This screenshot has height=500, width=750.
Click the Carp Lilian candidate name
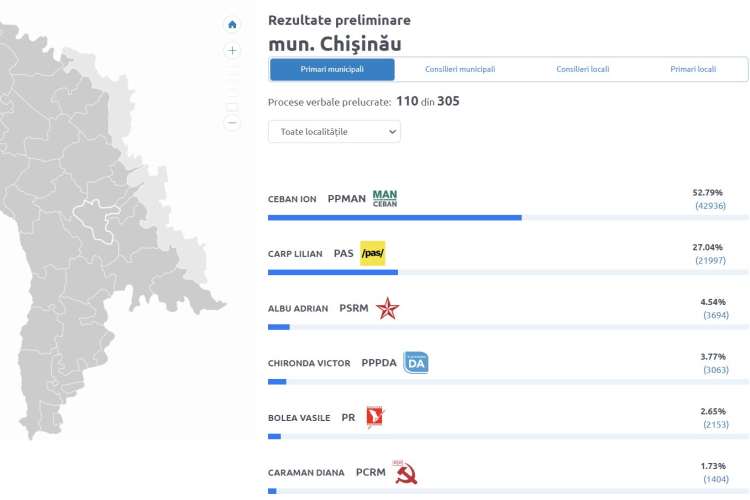click(x=295, y=254)
